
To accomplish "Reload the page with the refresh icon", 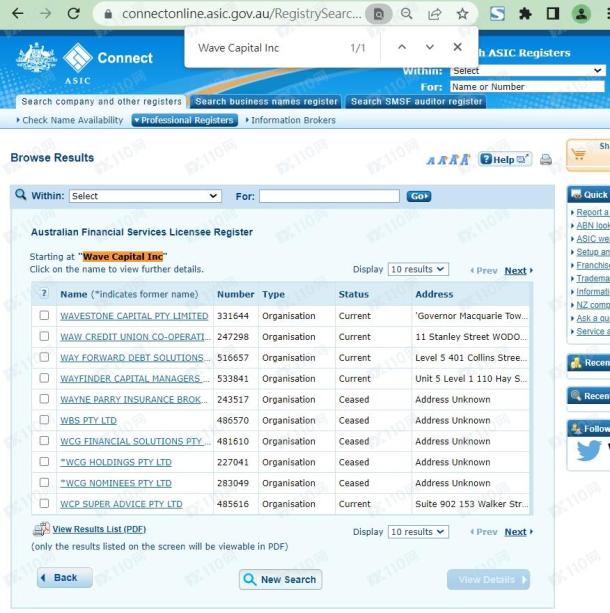I will point(74,14).
